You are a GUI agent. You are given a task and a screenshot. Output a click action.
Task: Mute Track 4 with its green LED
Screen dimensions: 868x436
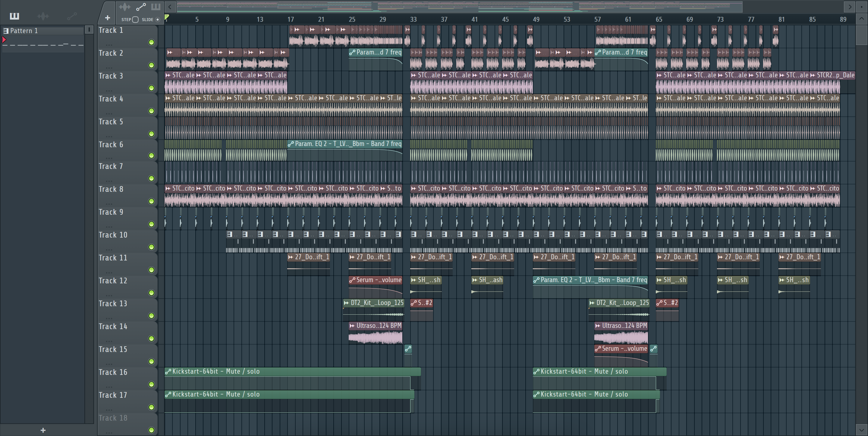coord(151,111)
